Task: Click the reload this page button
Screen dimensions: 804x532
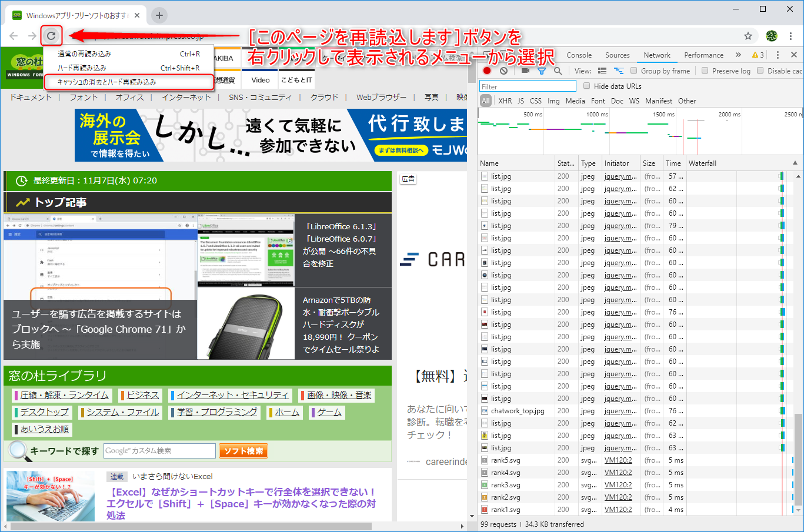Action: 51,36
